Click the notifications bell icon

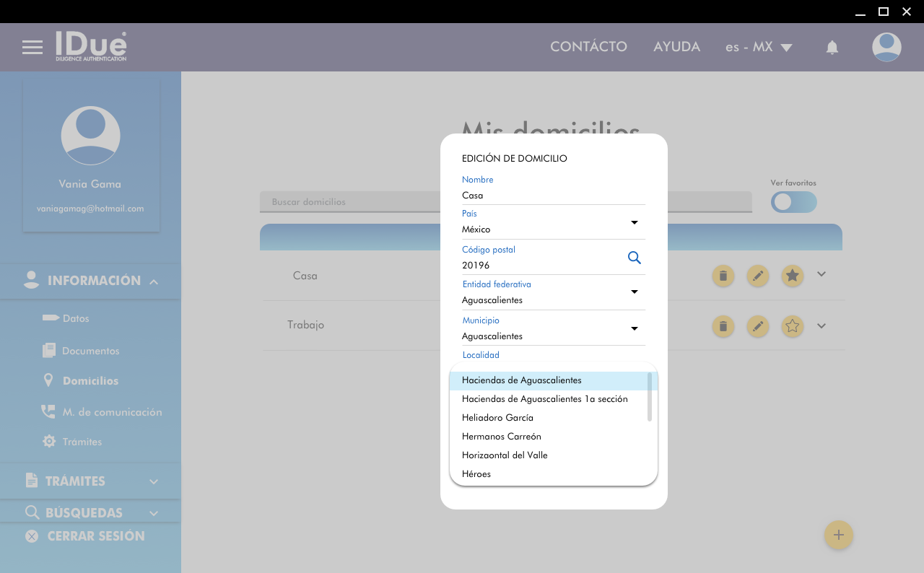(832, 48)
